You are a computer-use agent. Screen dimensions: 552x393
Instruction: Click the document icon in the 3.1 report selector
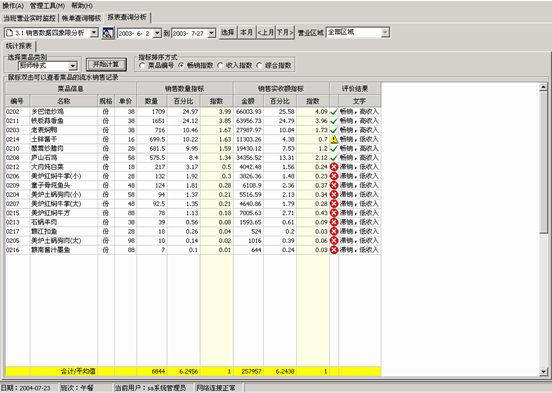[x=10, y=33]
